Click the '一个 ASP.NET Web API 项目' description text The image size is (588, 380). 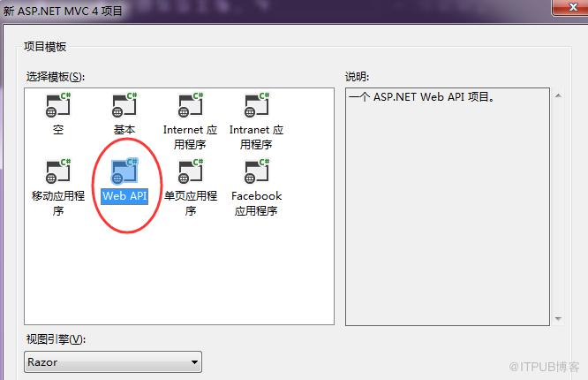click(x=421, y=97)
